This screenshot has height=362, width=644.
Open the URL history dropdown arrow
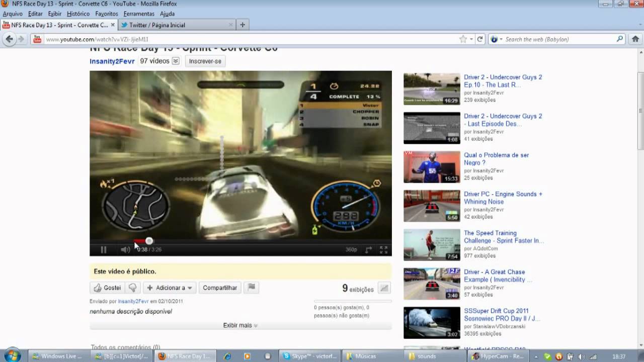pyautogui.click(x=471, y=39)
